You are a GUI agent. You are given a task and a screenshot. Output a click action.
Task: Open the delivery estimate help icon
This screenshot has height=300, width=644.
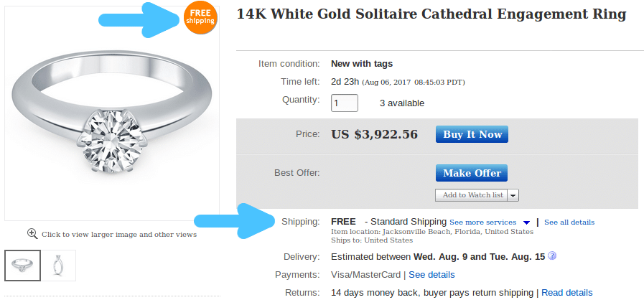[x=552, y=256]
